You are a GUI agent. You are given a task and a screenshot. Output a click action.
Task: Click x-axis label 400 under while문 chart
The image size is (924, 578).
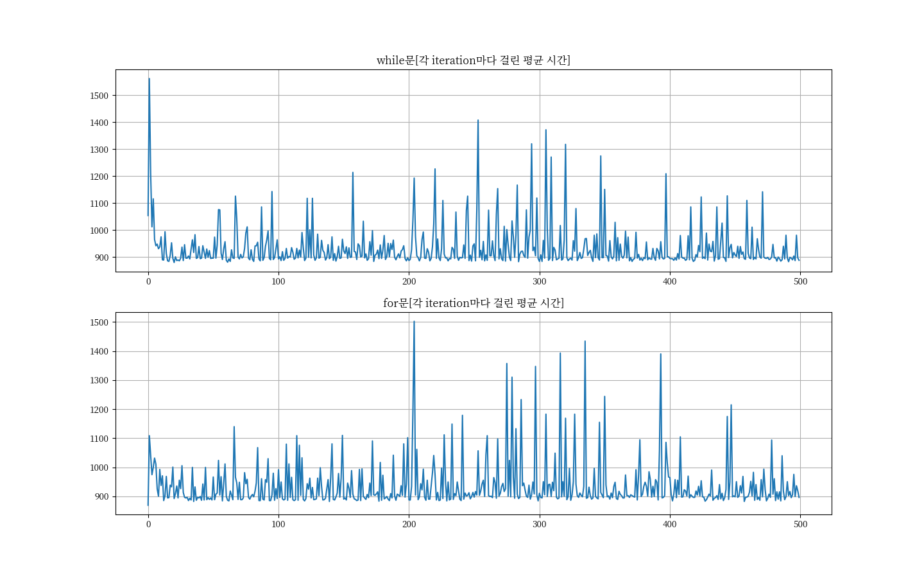tap(670, 281)
